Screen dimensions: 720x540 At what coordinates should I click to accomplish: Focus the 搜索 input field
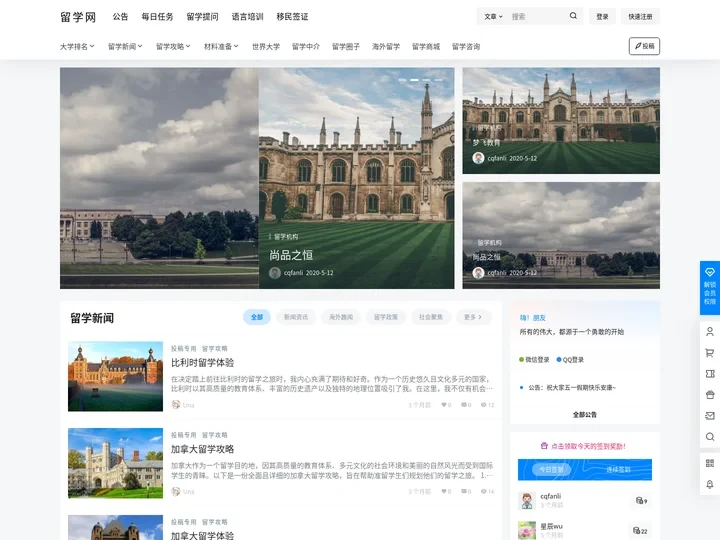click(x=537, y=17)
